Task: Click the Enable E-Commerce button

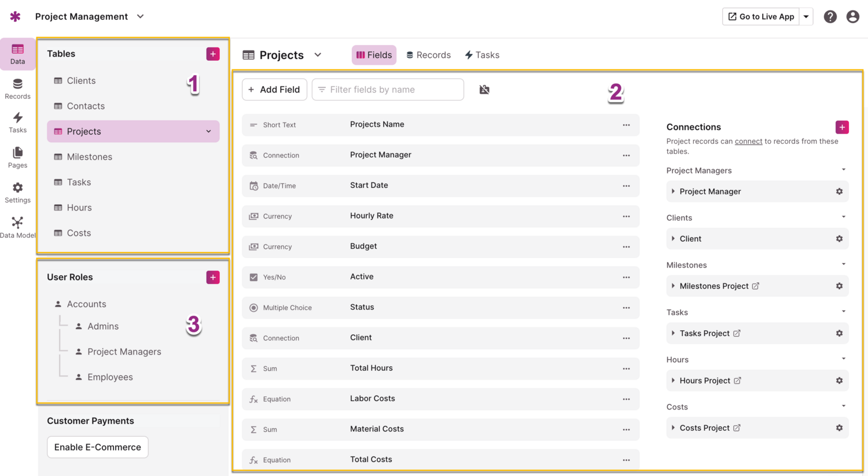Action: coord(98,447)
